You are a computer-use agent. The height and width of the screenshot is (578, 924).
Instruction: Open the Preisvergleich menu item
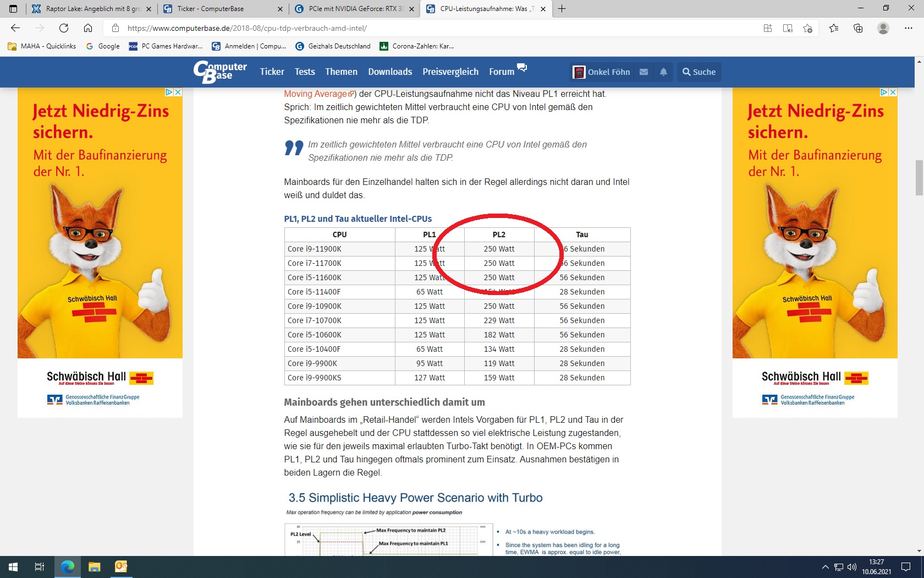(450, 72)
